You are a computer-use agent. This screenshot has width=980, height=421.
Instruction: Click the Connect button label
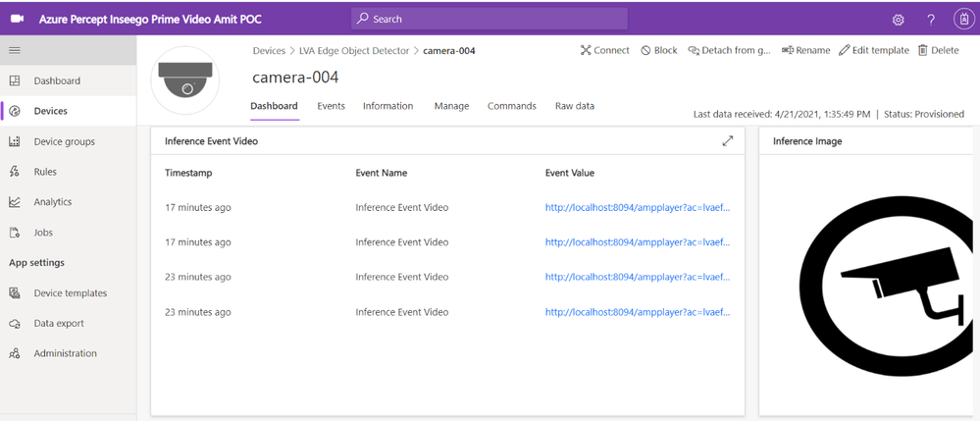[x=611, y=51]
